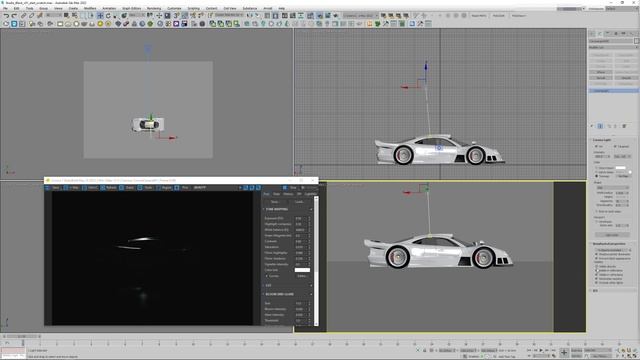640x360 pixels.
Task: Activate the Unlink Selection tool
Action: [x=31, y=16]
